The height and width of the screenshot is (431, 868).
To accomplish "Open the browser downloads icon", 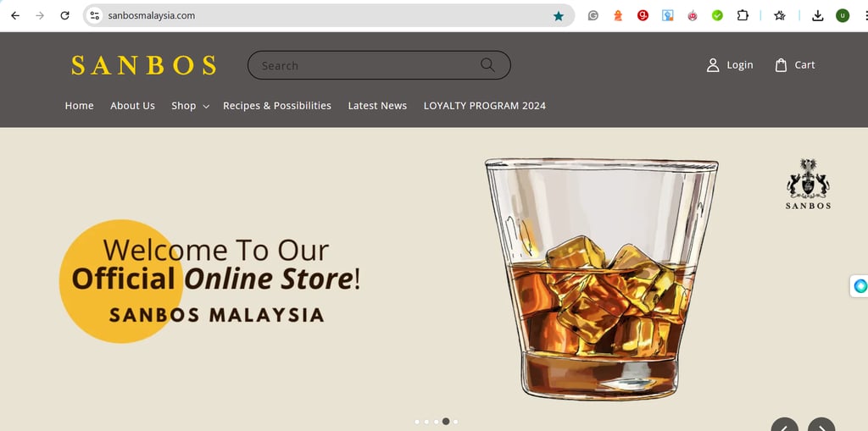I will tap(817, 15).
